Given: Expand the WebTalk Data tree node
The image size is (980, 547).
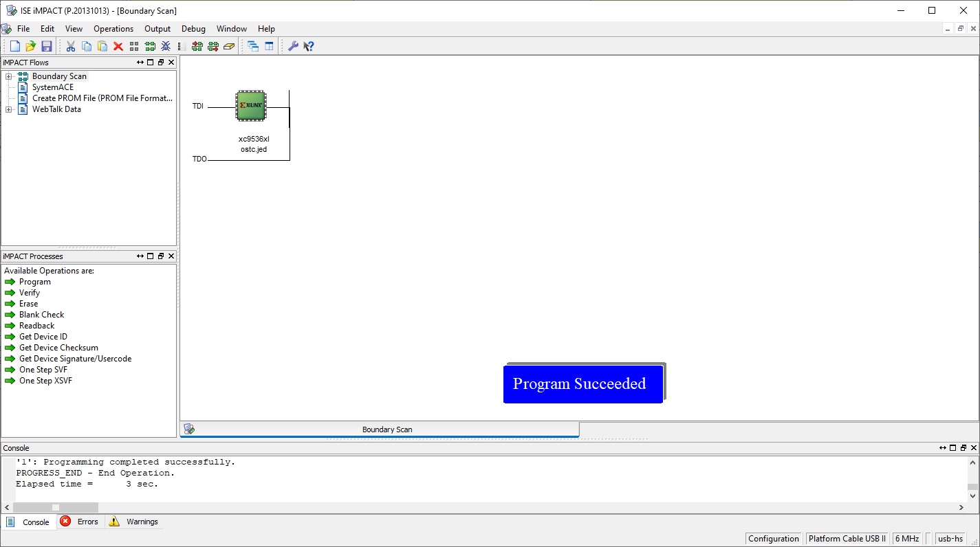Looking at the screenshot, I should [8, 109].
